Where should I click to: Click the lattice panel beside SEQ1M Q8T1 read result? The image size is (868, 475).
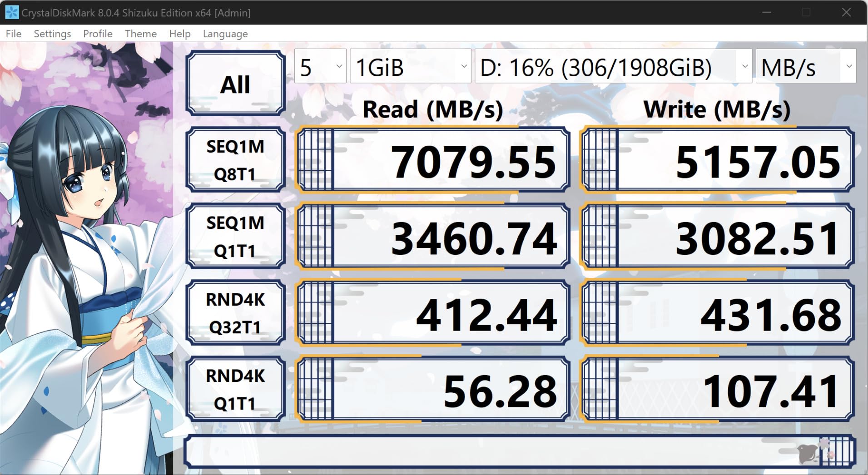click(315, 160)
